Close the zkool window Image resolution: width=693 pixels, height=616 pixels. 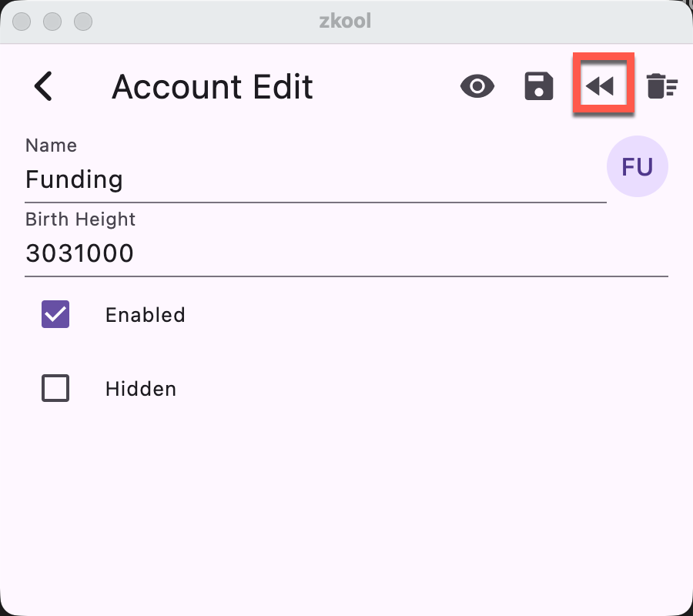click(x=23, y=21)
